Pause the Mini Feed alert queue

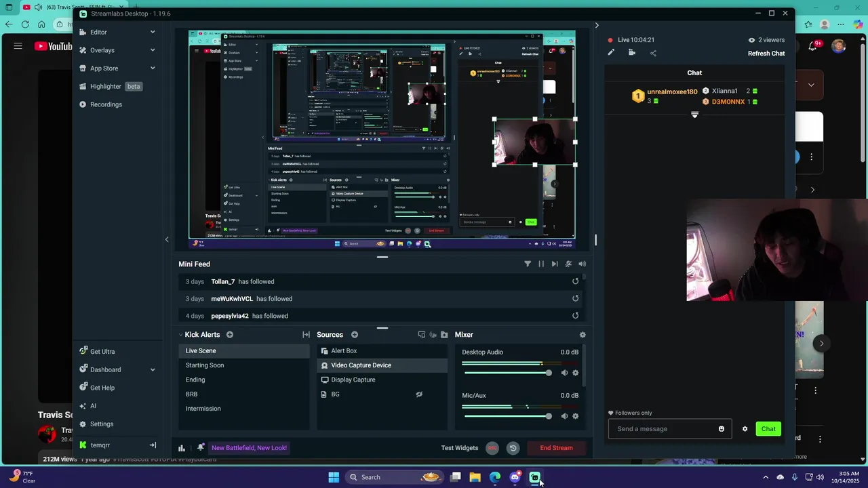point(541,264)
